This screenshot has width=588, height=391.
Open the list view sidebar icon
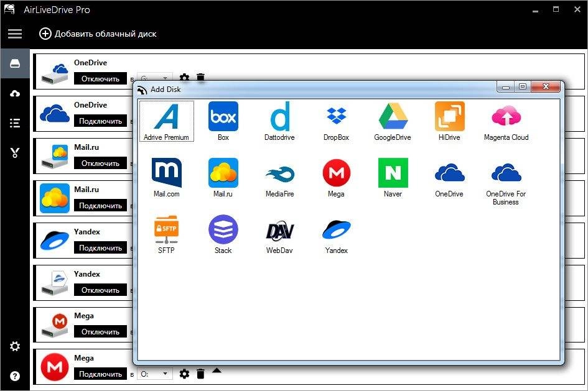[x=15, y=123]
